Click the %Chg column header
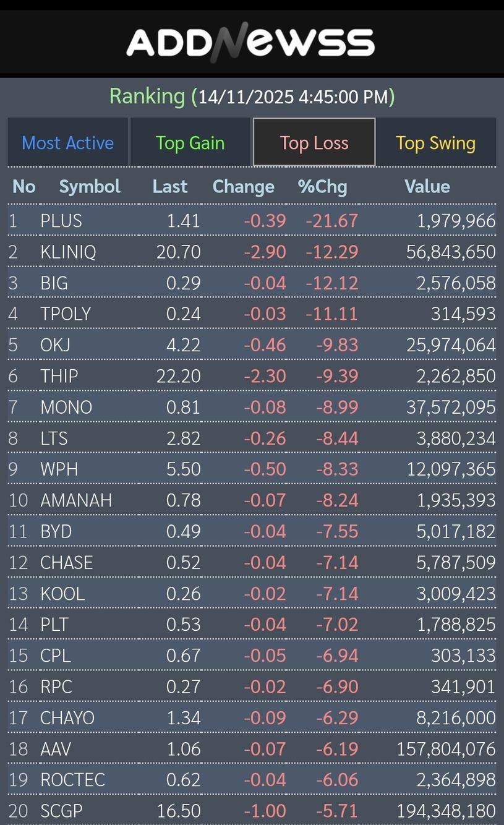 tap(322, 186)
